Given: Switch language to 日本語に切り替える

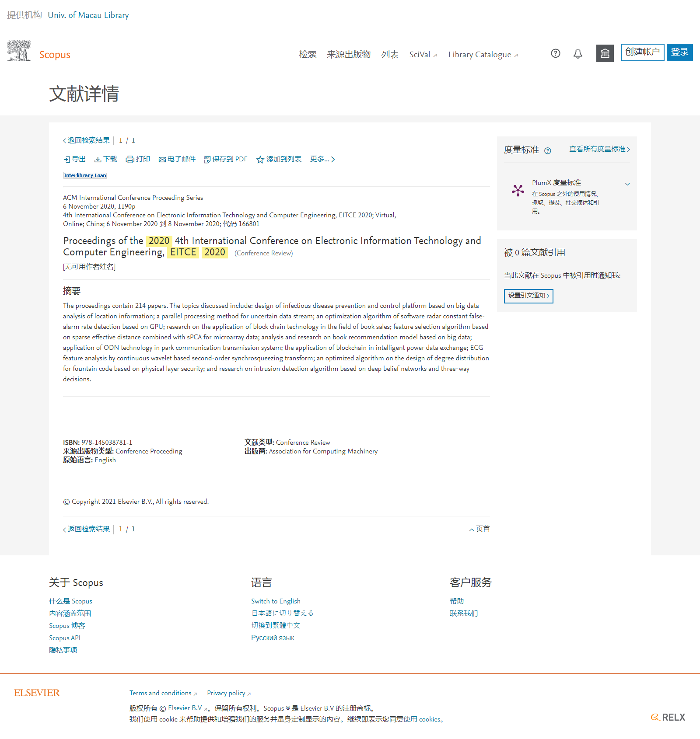Looking at the screenshot, I should [282, 613].
